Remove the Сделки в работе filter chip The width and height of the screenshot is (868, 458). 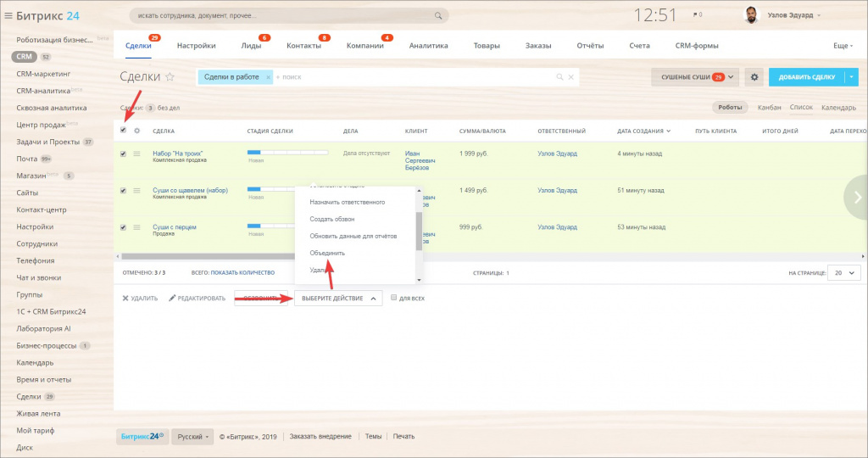[269, 77]
